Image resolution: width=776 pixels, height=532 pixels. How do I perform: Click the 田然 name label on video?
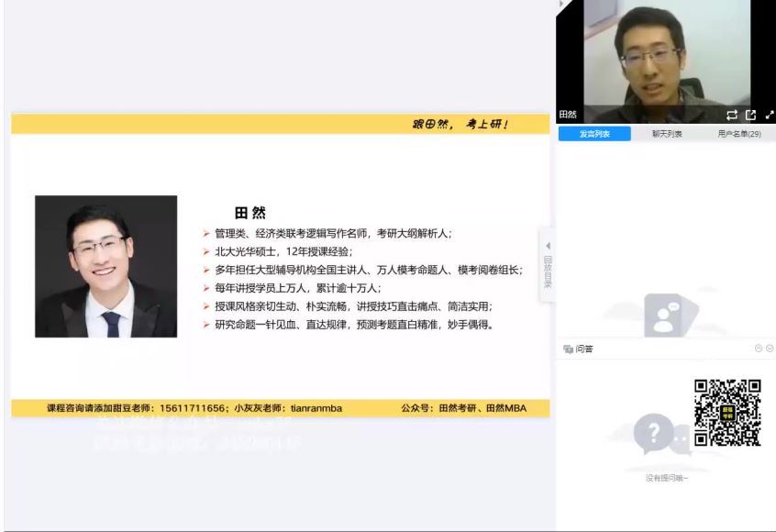(x=568, y=115)
